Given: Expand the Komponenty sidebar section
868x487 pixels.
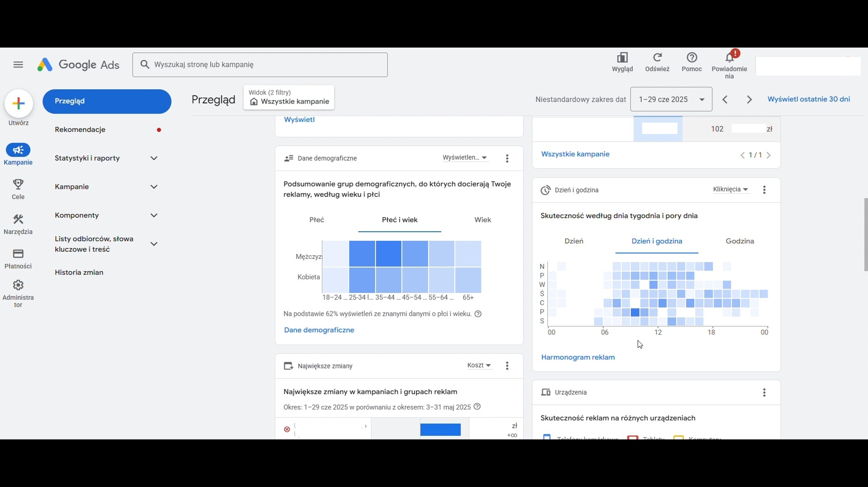Looking at the screenshot, I should point(154,215).
